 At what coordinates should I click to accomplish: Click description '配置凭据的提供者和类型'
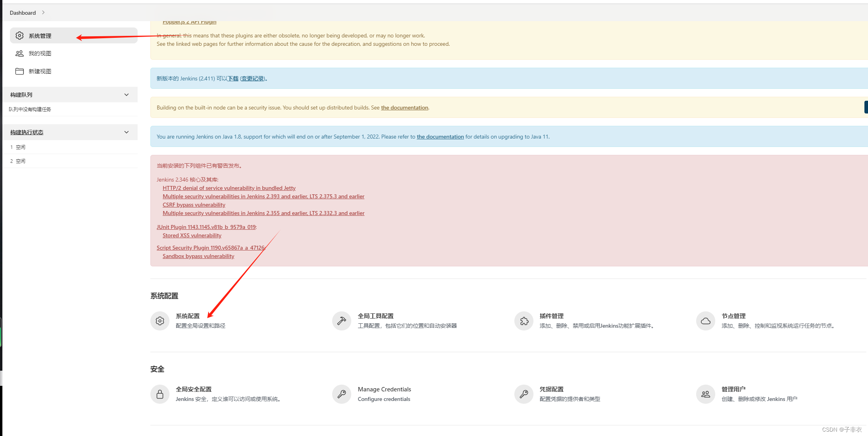(570, 399)
